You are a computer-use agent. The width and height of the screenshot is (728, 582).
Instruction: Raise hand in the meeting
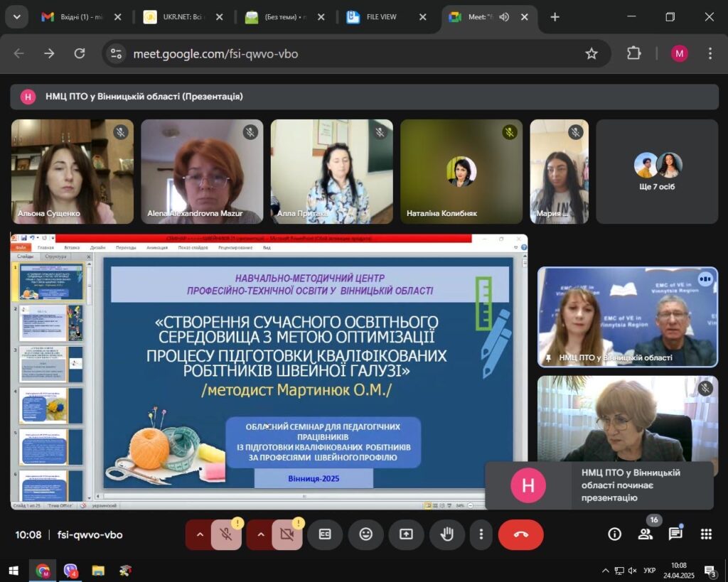pos(446,534)
